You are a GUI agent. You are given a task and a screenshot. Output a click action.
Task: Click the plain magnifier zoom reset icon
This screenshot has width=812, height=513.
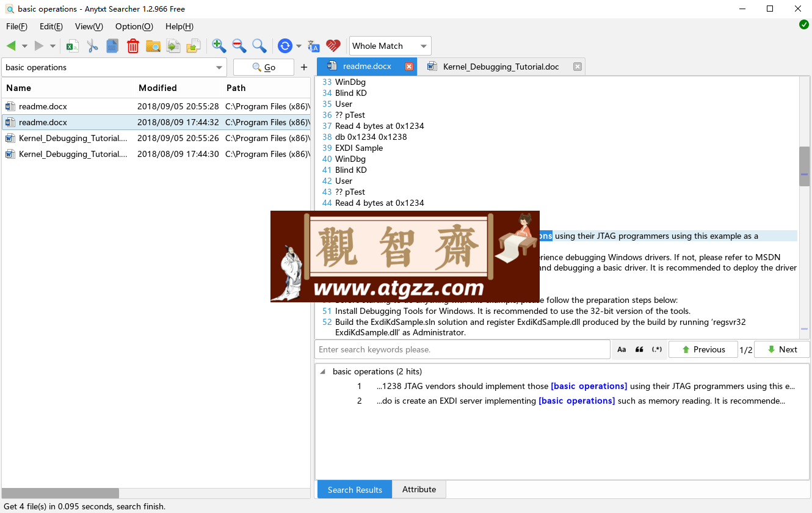click(259, 46)
